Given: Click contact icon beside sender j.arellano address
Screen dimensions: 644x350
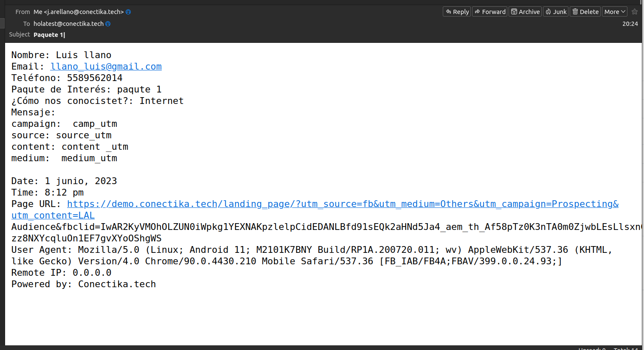Looking at the screenshot, I should pos(128,12).
